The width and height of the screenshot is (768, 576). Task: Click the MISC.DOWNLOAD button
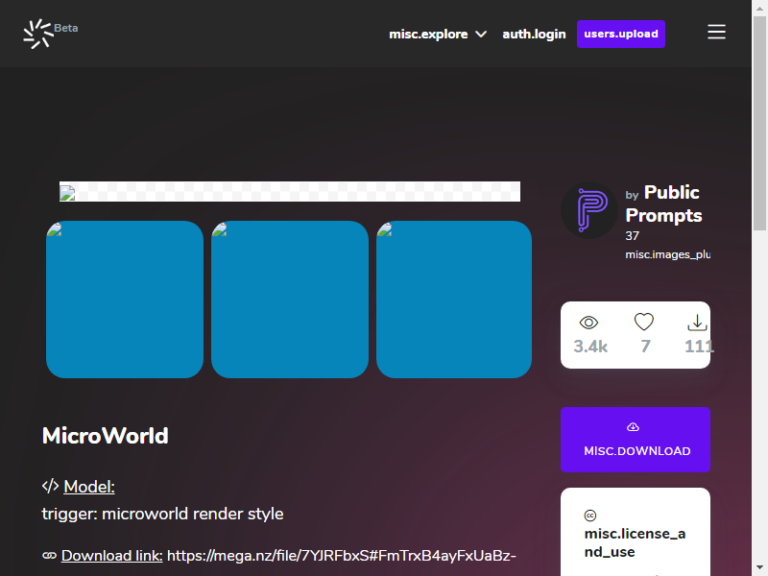point(635,439)
